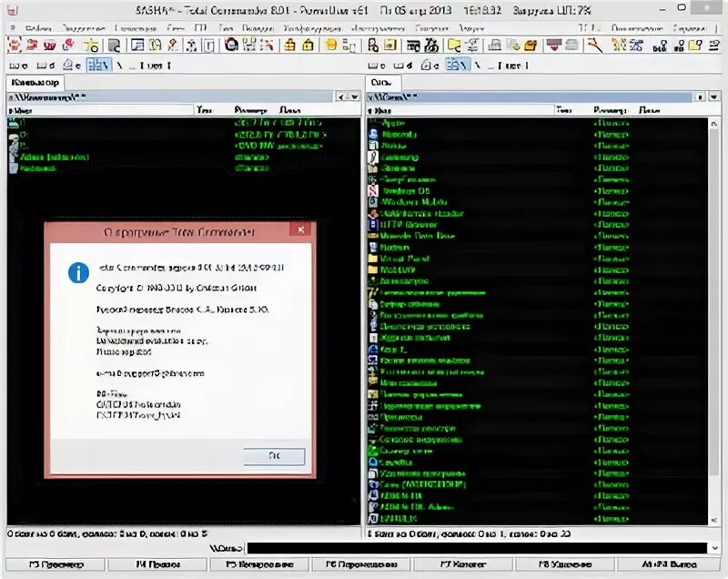
Task: Click the right panel root backslash button
Action: [477, 66]
